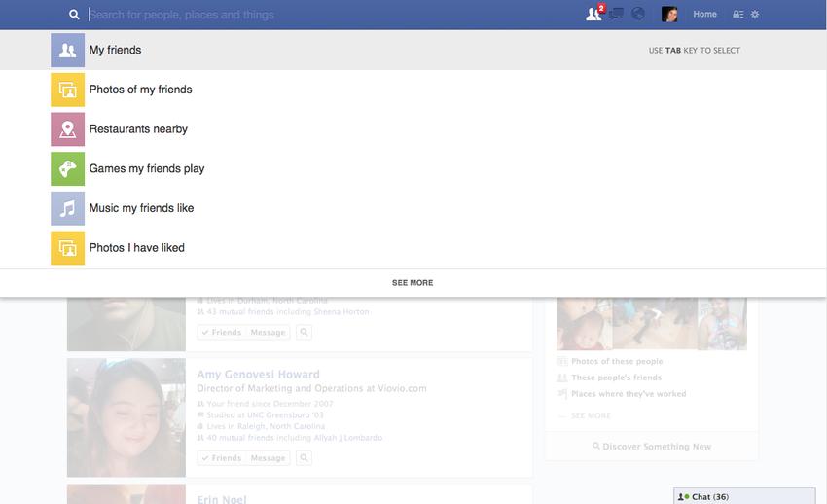This screenshot has height=504, width=827.
Task: Open the Home link
Action: (x=704, y=15)
